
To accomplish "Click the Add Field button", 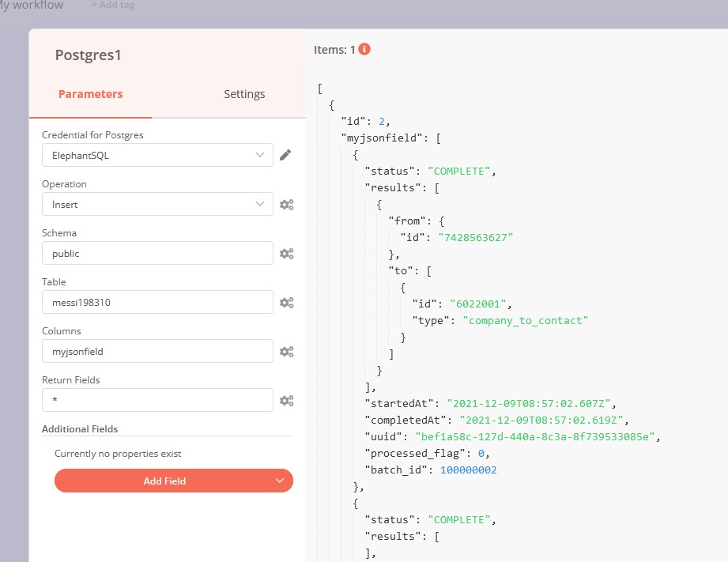I will (x=164, y=481).
